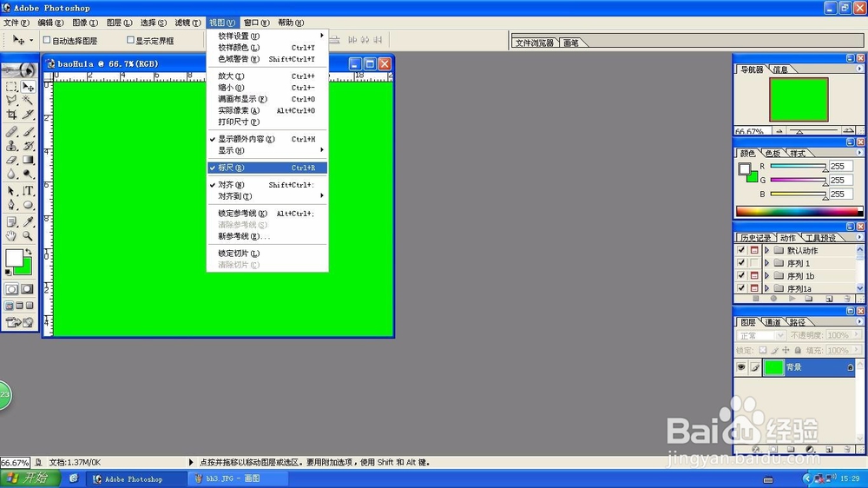
Task: Expand the 序列 1b action set
Action: point(766,275)
